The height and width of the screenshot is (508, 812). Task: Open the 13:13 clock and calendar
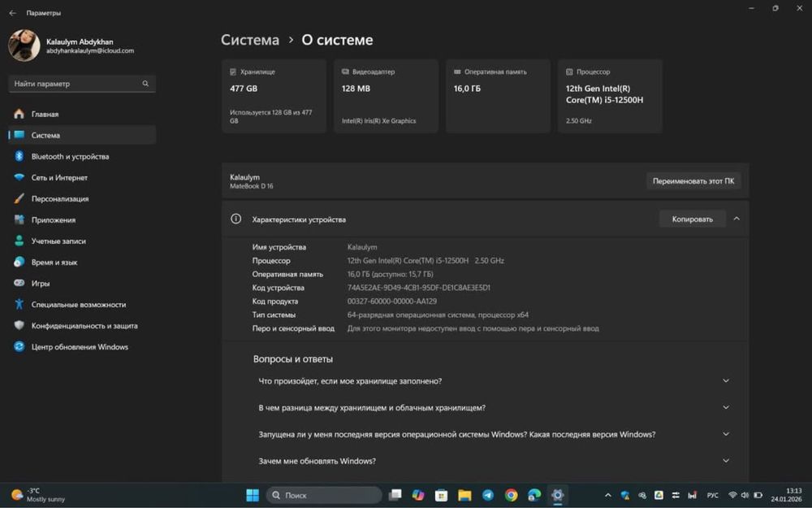[786, 495]
